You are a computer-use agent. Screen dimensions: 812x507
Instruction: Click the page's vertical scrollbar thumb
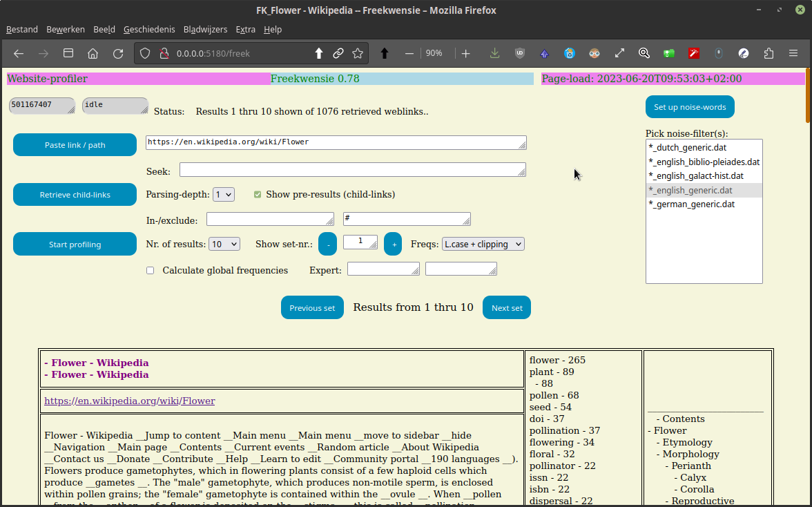point(808,95)
